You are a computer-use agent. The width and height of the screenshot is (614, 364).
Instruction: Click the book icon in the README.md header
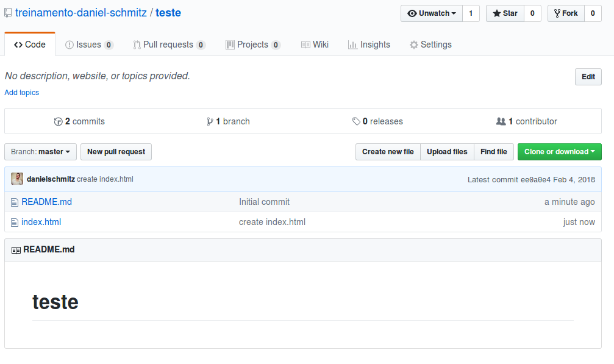[x=16, y=250]
